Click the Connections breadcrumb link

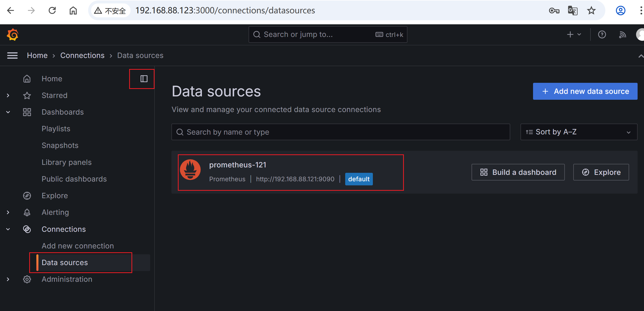[82, 55]
